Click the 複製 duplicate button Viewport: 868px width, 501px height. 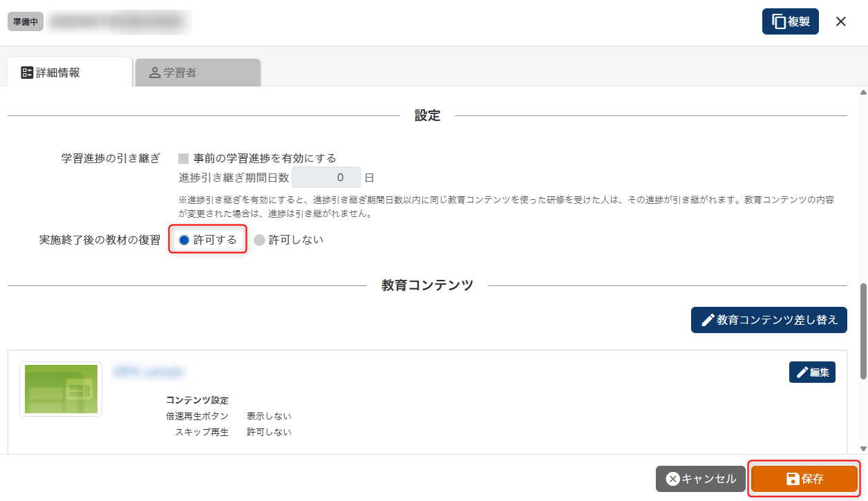pos(790,21)
